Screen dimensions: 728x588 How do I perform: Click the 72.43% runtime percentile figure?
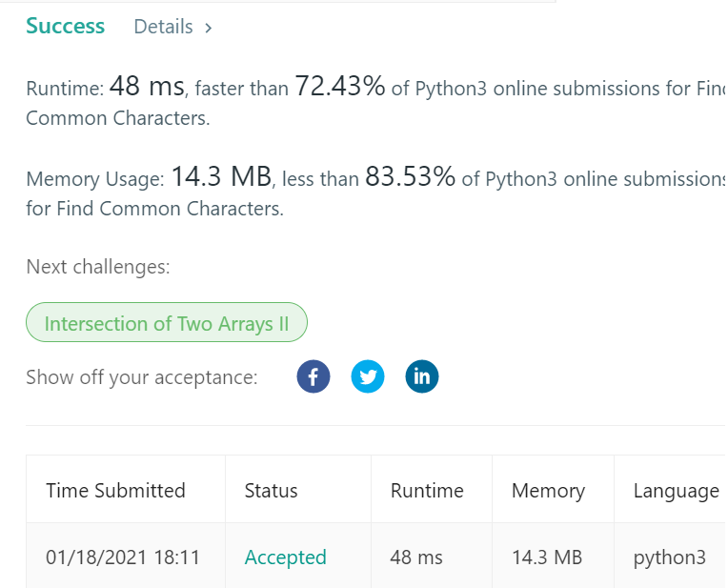pos(340,86)
